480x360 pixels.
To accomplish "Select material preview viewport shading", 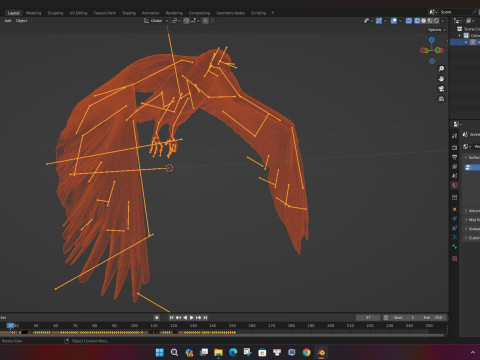I will (x=430, y=21).
